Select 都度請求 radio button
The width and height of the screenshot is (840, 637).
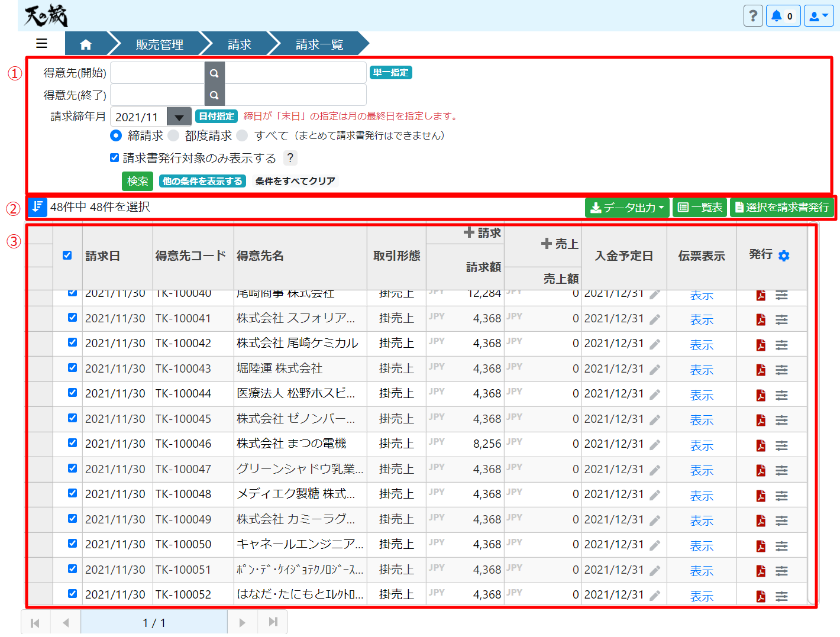[173, 135]
